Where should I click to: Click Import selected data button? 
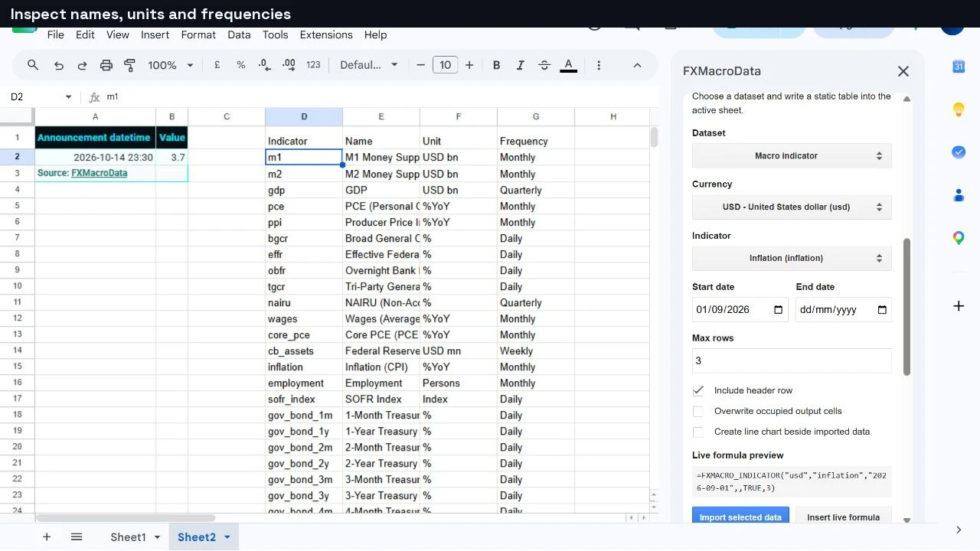[x=740, y=517]
